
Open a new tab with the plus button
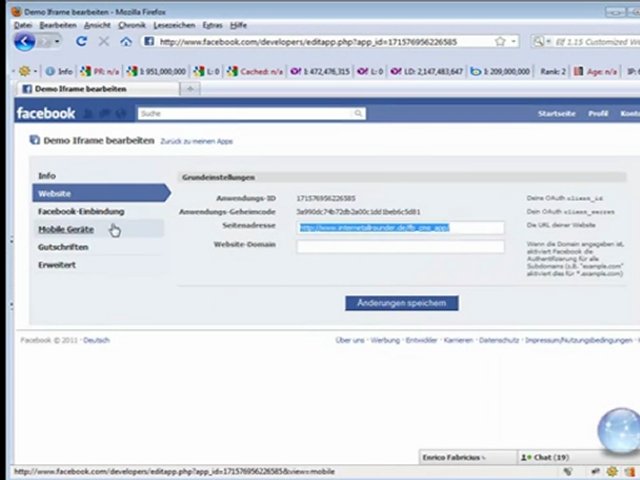click(190, 89)
